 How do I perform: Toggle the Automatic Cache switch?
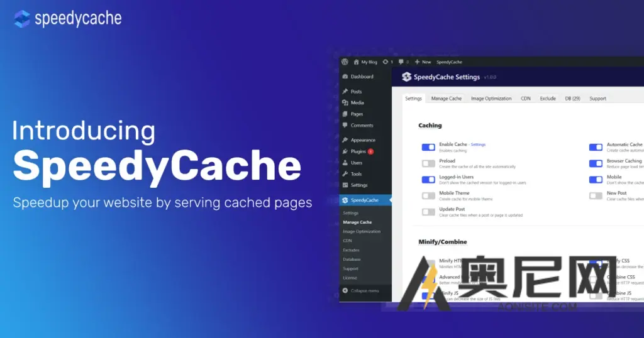[x=596, y=147]
